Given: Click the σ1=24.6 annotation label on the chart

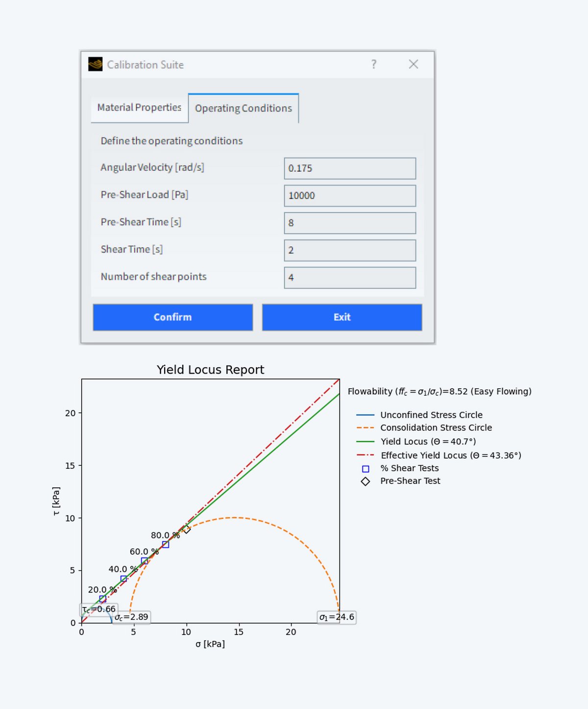Looking at the screenshot, I should tap(336, 617).
